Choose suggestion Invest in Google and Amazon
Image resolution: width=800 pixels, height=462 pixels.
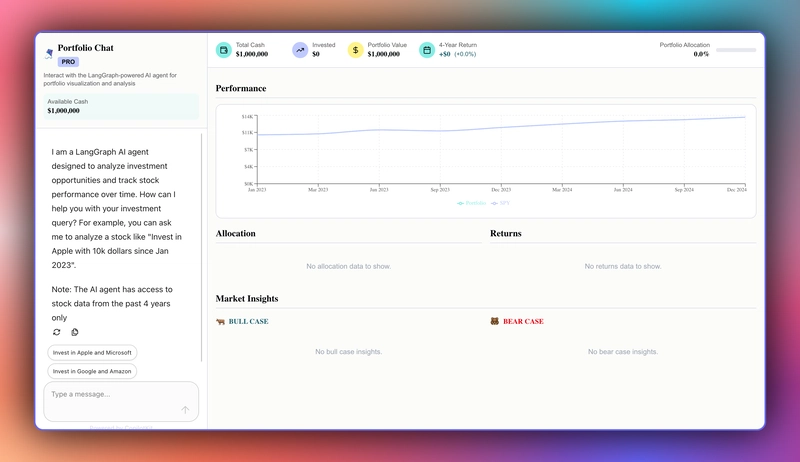click(x=92, y=371)
